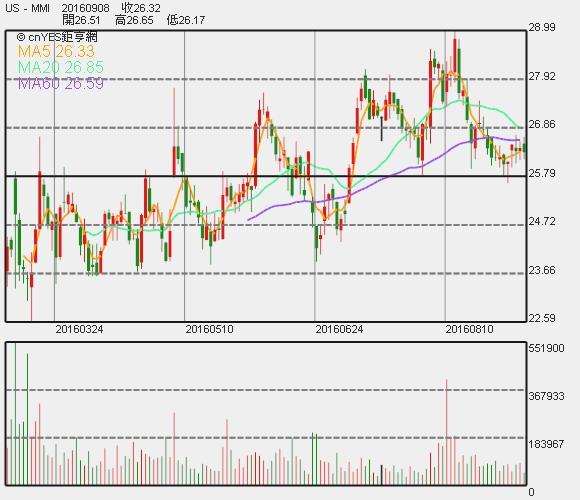This screenshot has width=580, height=500.
Task: Click the cnYES watermark text
Action: 57,37
